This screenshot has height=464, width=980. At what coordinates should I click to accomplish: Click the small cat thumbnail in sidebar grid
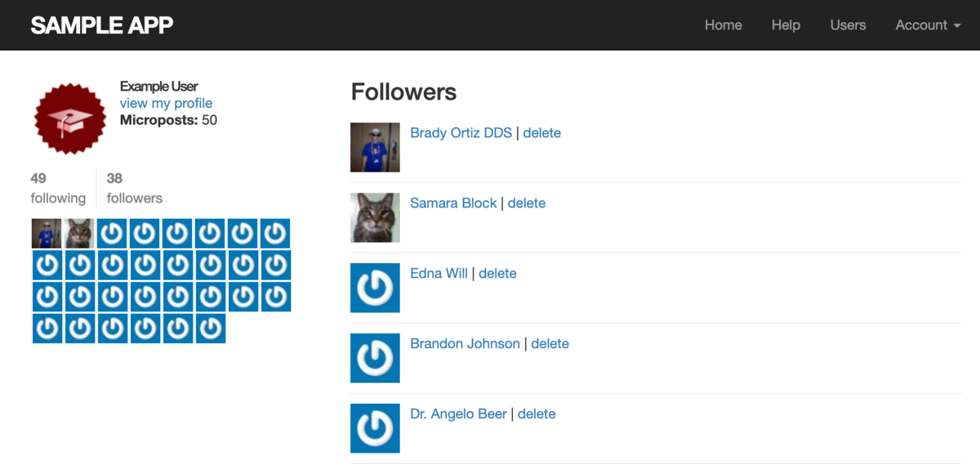point(79,234)
